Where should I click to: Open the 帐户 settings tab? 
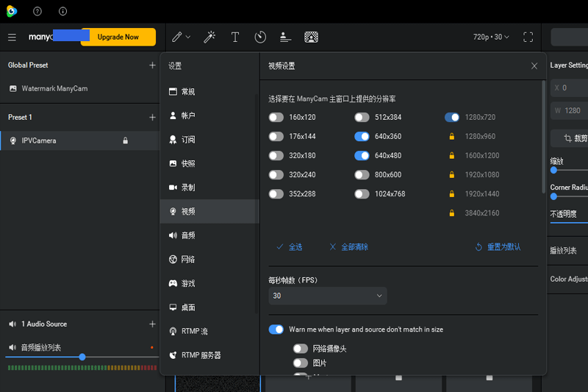coord(209,115)
